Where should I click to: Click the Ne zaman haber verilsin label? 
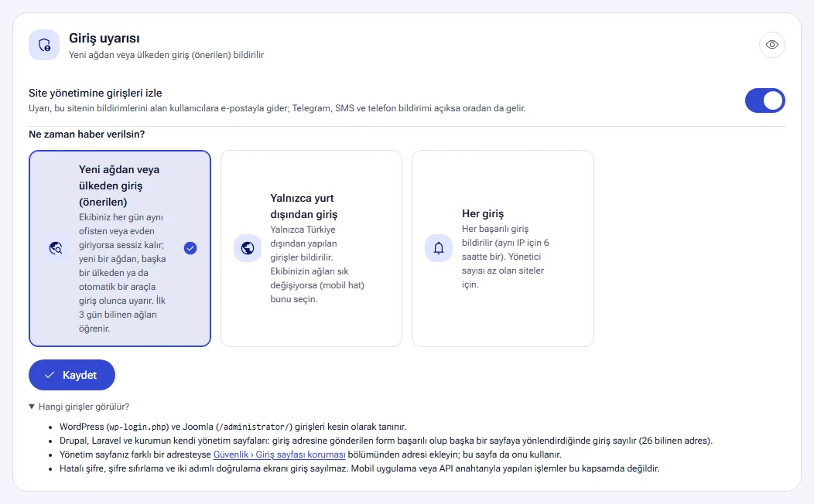pyautogui.click(x=87, y=135)
